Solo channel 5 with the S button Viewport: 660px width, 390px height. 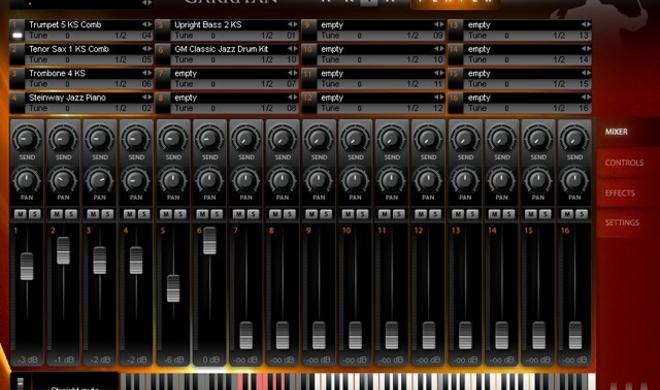pos(181,214)
